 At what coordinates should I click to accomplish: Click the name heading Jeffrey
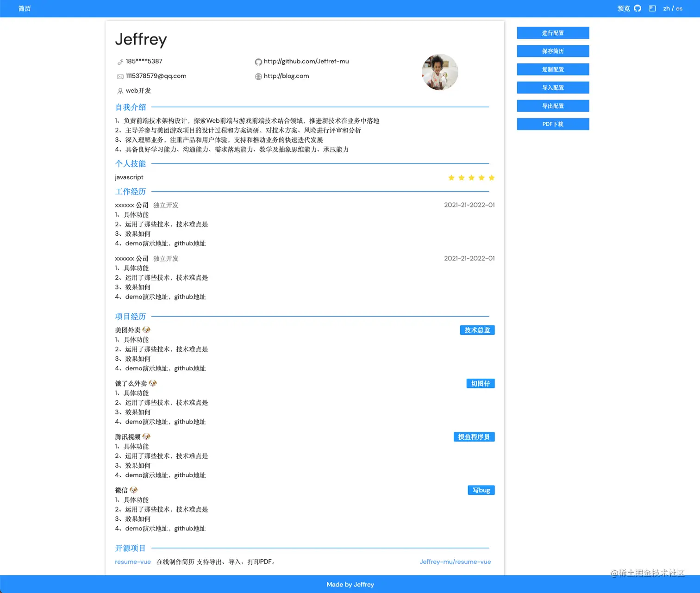pos(141,39)
